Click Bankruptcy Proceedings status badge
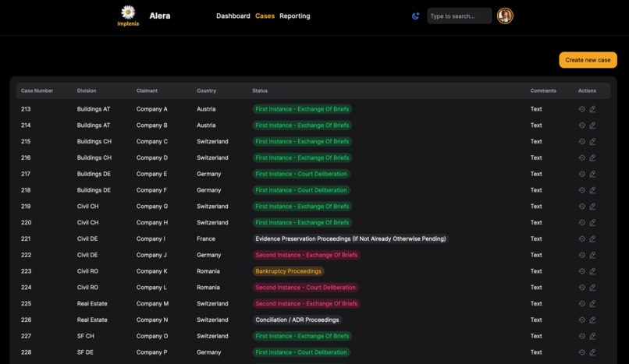Viewport: 629px width, 364px height. click(289, 271)
